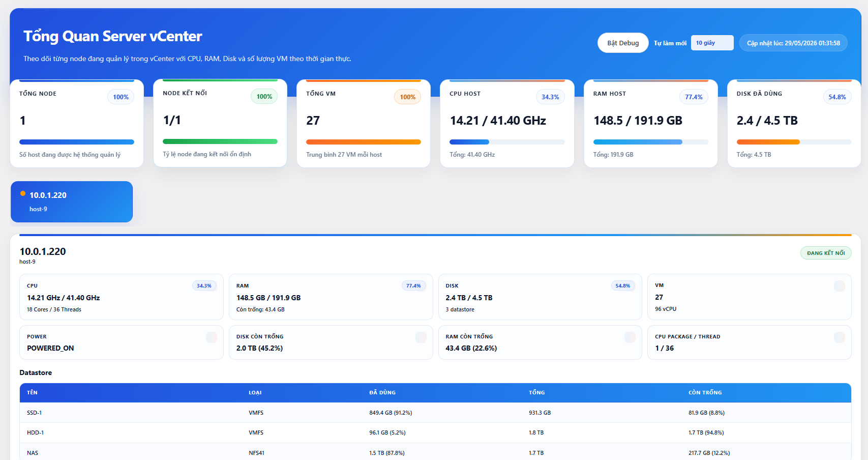Image resolution: width=868 pixels, height=460 pixels.
Task: Click the 14.21 / 41.40 GHz summary value
Action: point(498,121)
